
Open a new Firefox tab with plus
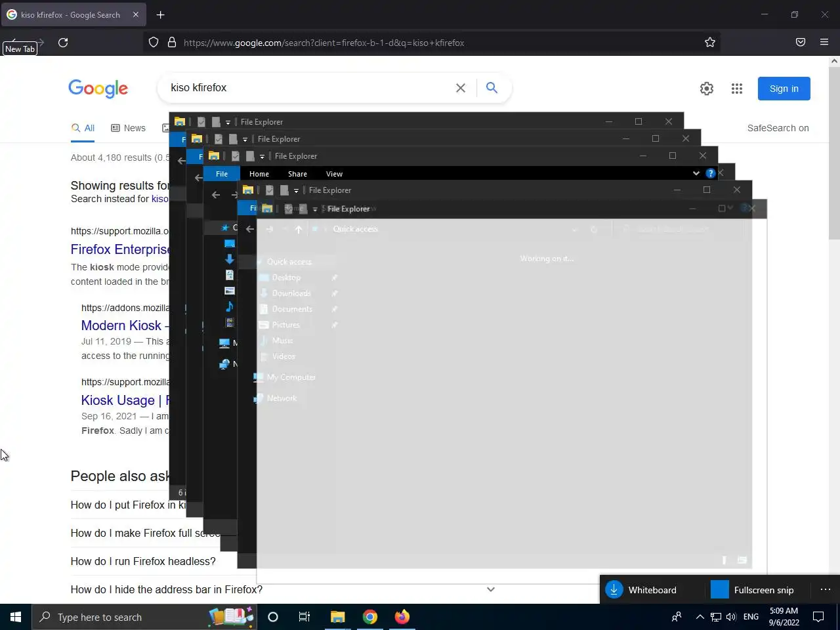(161, 14)
